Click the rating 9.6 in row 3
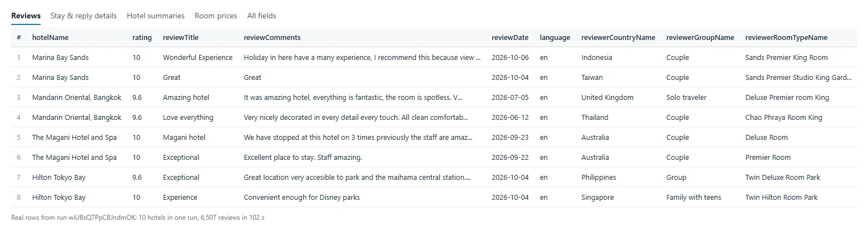868x237 pixels. point(137,98)
